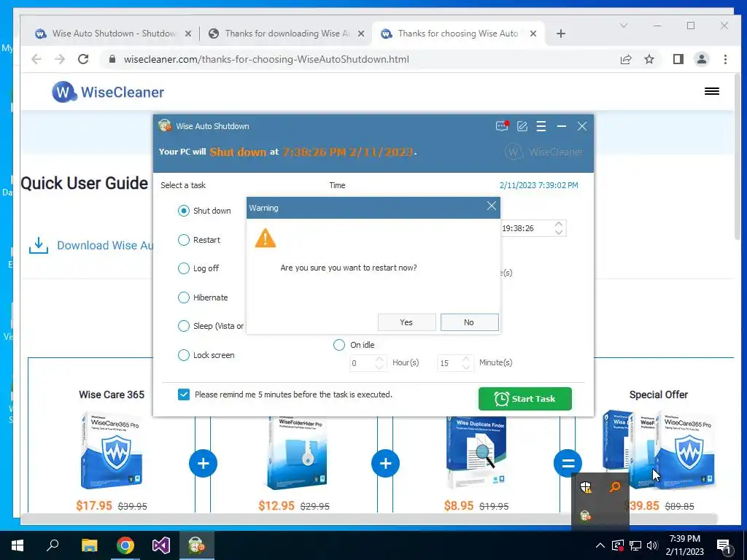Image resolution: width=747 pixels, height=560 pixels.
Task: Go back in browser history
Action: [x=36, y=59]
